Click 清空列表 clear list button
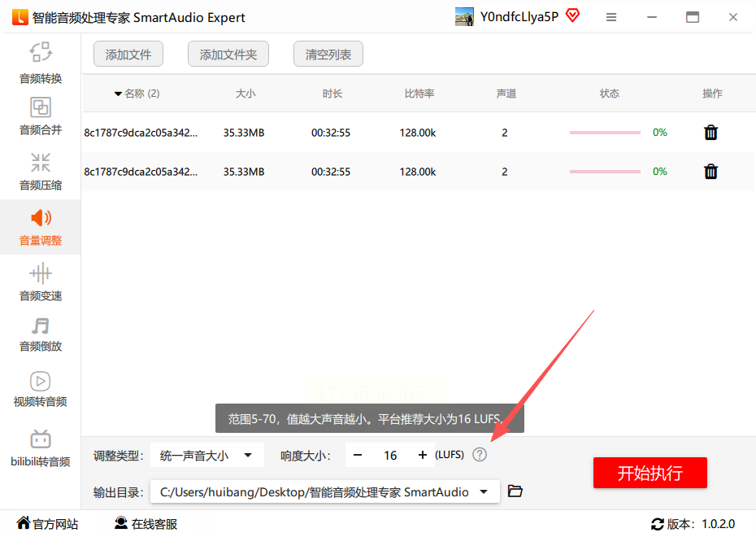Image resolution: width=756 pixels, height=537 pixels. click(328, 54)
